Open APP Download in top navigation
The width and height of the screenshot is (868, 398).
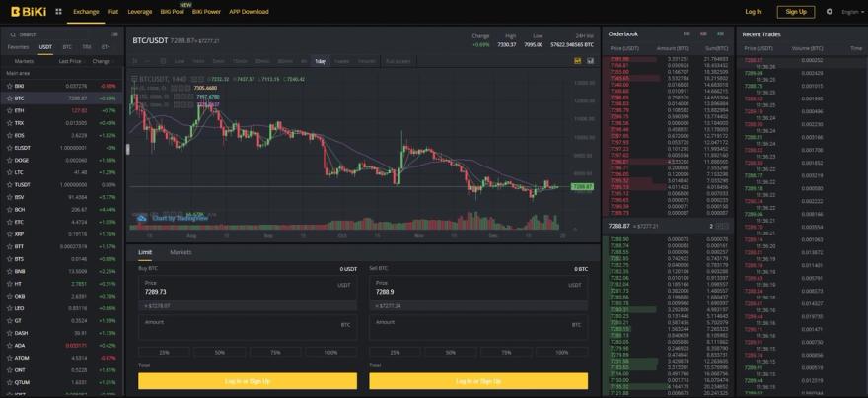(x=250, y=12)
